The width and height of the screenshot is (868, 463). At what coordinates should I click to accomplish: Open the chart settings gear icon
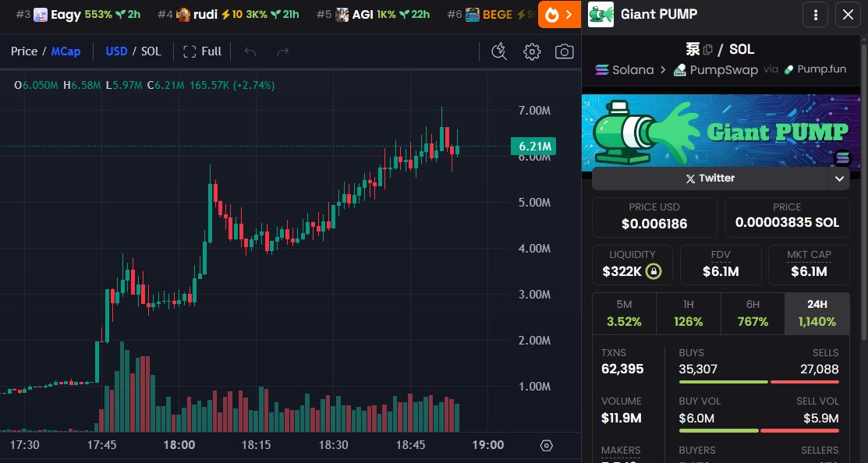point(532,52)
